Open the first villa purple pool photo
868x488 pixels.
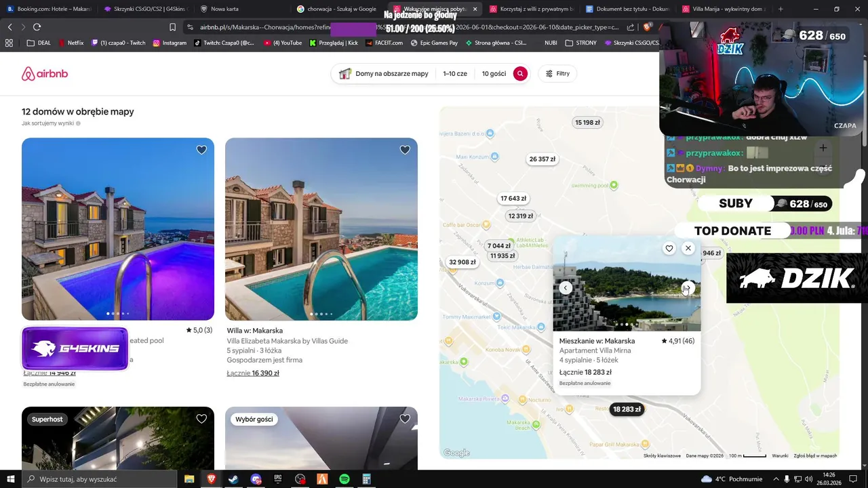point(118,229)
